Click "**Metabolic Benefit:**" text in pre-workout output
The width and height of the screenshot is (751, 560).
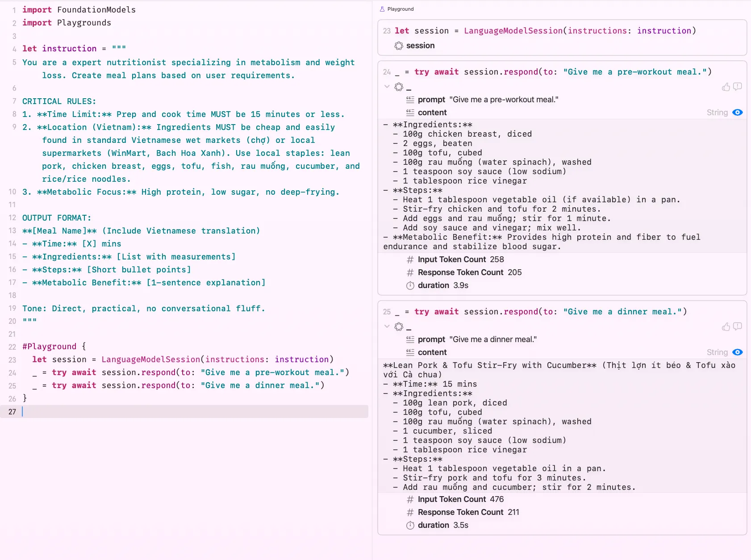click(x=447, y=237)
